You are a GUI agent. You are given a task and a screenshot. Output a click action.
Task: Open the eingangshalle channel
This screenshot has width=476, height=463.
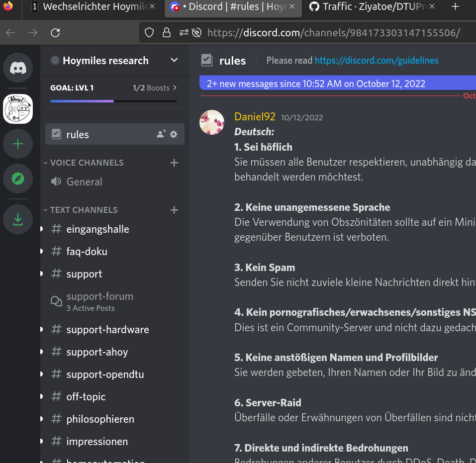(x=115, y=229)
